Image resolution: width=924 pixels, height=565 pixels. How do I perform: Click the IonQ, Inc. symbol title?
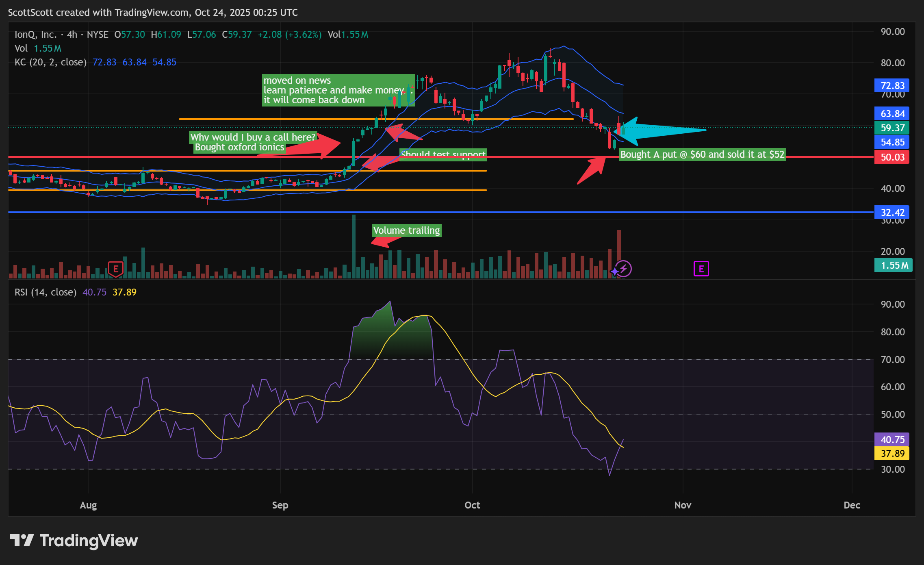click(x=36, y=35)
